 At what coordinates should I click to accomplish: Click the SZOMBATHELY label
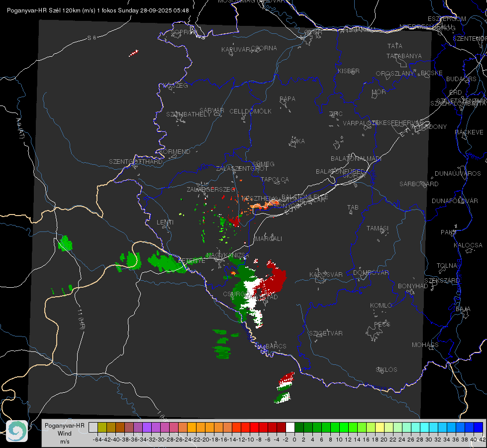coord(189,114)
